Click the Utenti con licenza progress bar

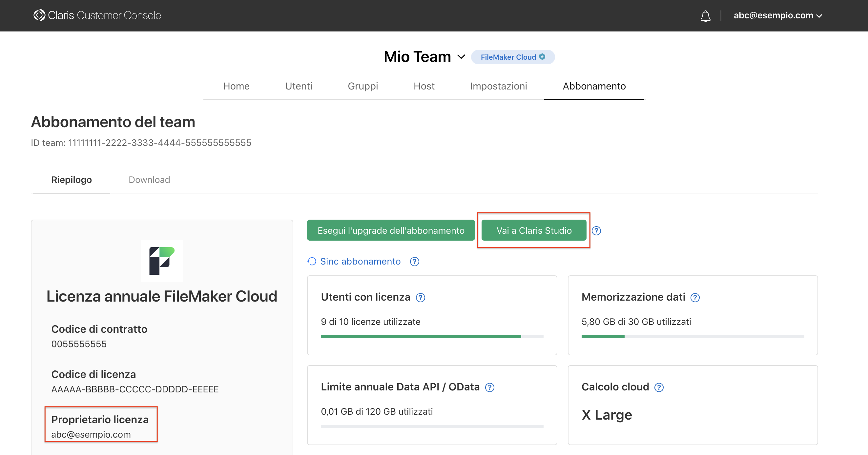pos(432,337)
